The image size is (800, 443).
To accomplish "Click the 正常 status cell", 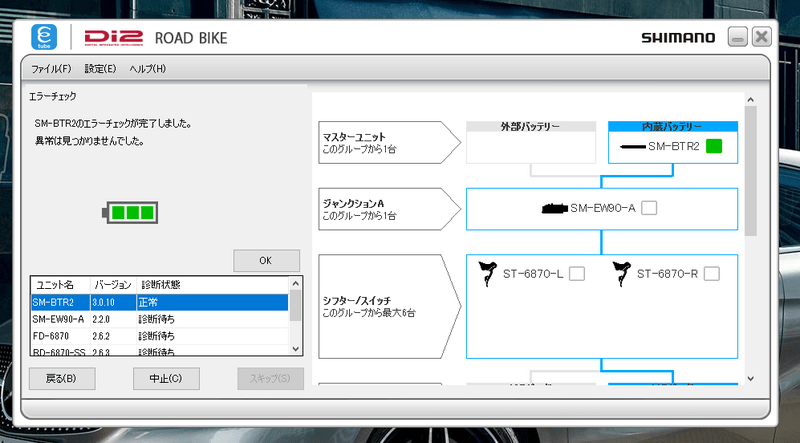I will [x=212, y=302].
